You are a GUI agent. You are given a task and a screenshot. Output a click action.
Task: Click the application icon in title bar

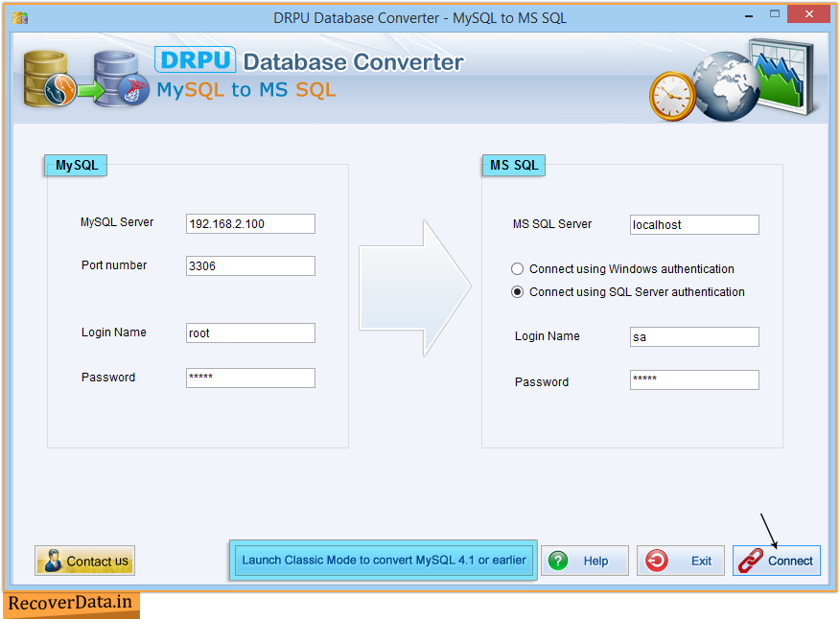[20, 18]
